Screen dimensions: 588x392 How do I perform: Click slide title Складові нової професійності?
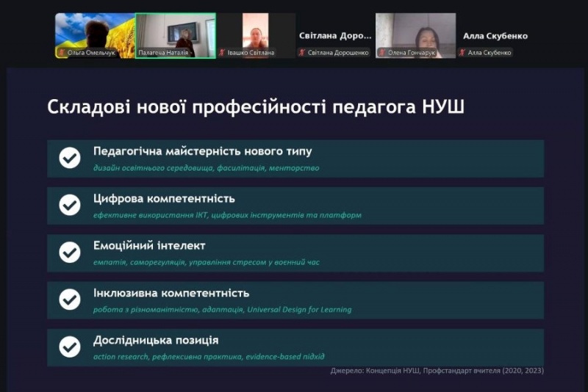click(x=255, y=107)
